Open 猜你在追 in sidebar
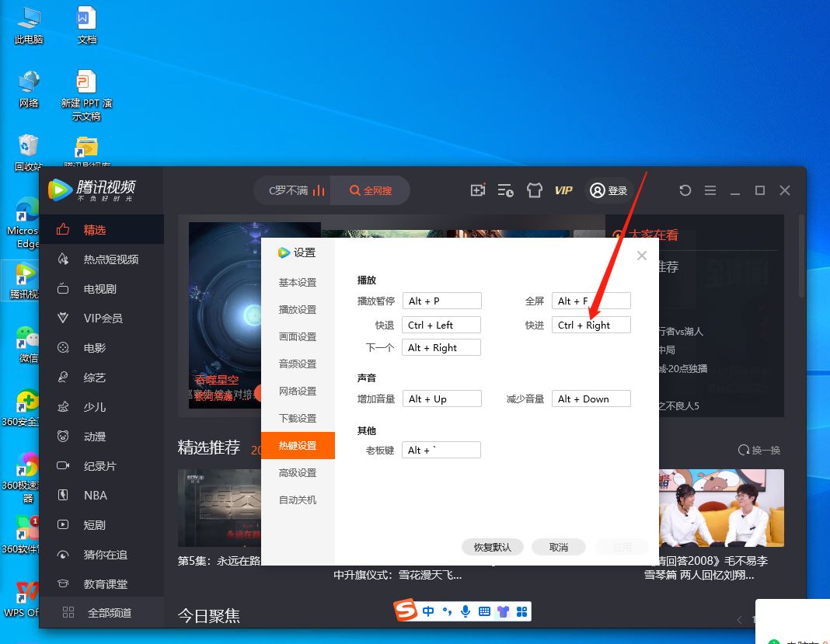Viewport: 830px width, 644px height. click(101, 555)
